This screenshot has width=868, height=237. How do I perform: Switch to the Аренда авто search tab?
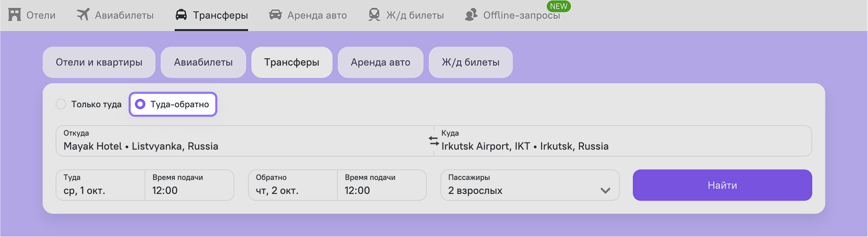380,62
